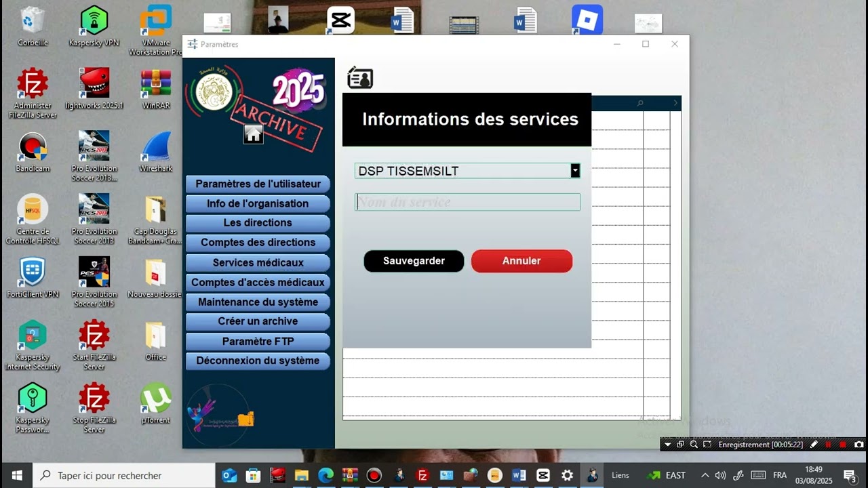Click the pencil draw icon in recording bar
This screenshot has height=488, width=868.
814,445
